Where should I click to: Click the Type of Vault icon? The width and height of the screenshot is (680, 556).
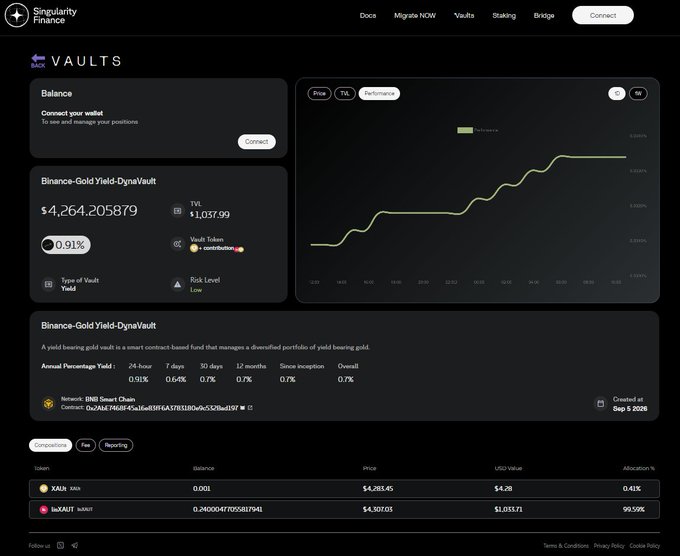pyautogui.click(x=48, y=284)
